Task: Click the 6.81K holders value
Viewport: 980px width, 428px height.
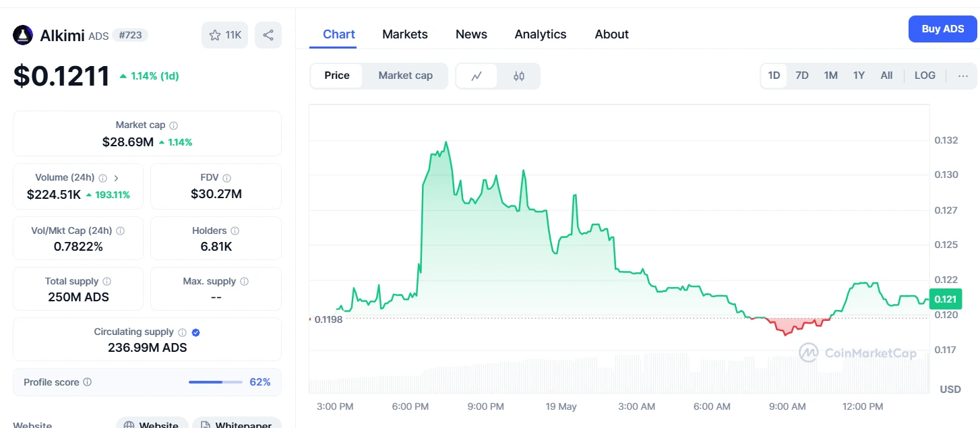Action: [x=216, y=247]
